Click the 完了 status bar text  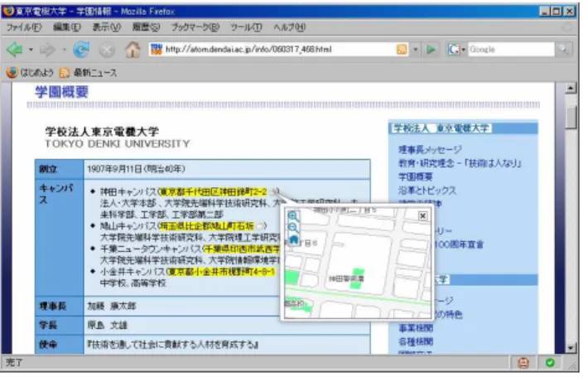[x=14, y=363]
